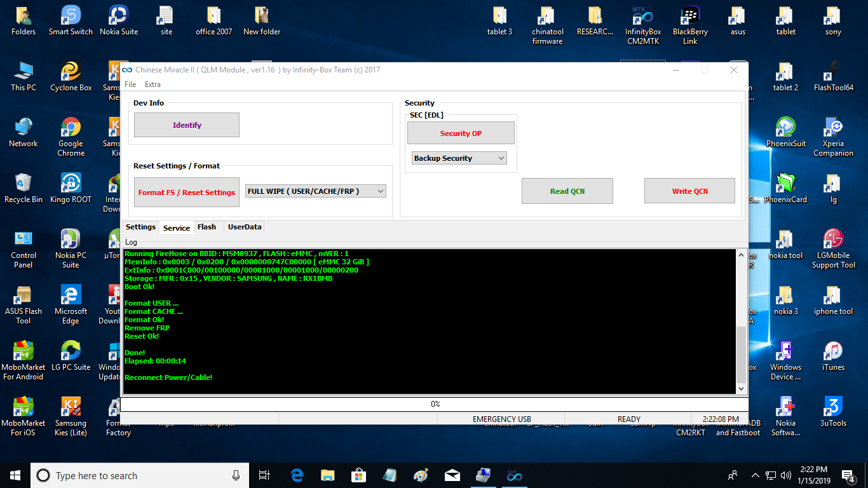Open File Explorer from the taskbar
This screenshot has width=868, height=488.
327,475
